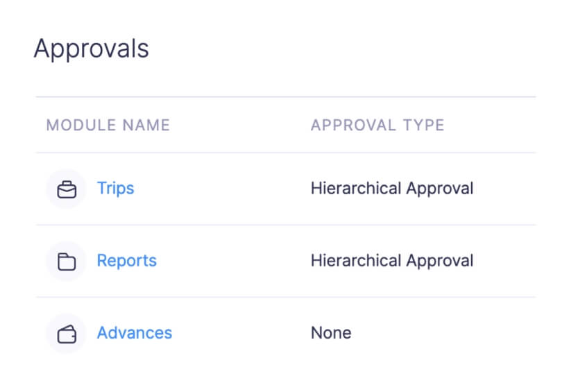Click the word NAME in the table header
Image resolution: width=569 pixels, height=392 pixels.
[146, 126]
